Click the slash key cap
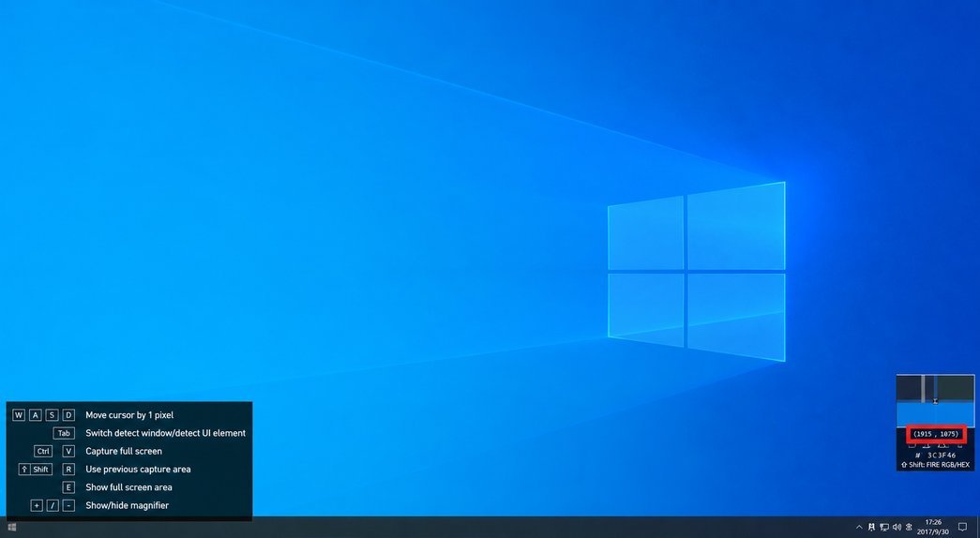Screen dimensions: 980x538 pyautogui.click(x=53, y=505)
